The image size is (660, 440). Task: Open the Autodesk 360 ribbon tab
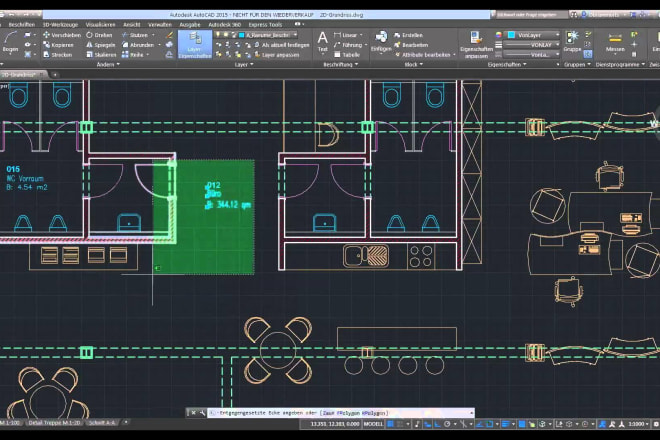224,25
